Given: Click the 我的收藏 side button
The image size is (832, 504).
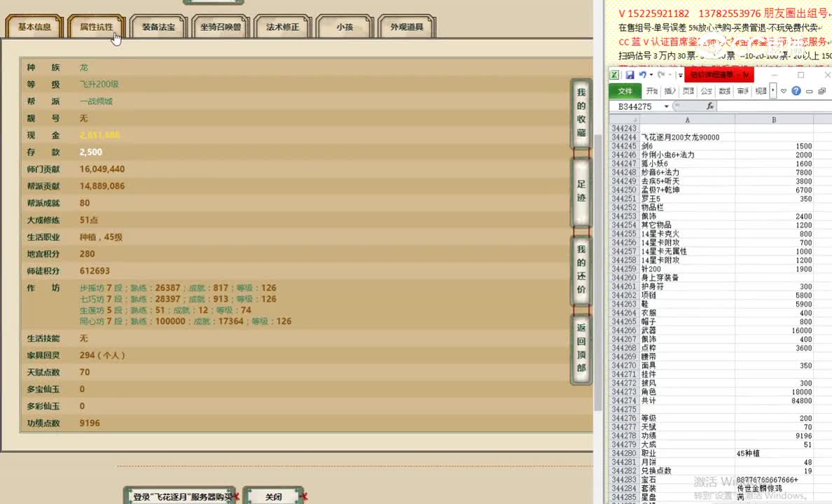Looking at the screenshot, I should pos(581,113).
